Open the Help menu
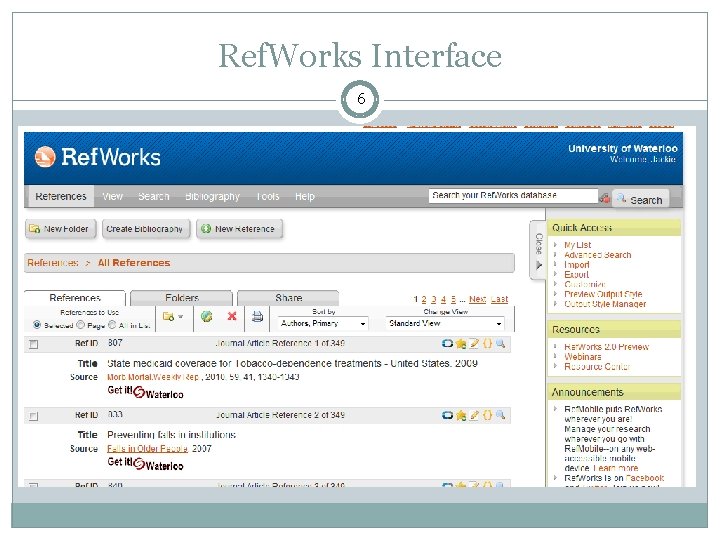 click(305, 197)
